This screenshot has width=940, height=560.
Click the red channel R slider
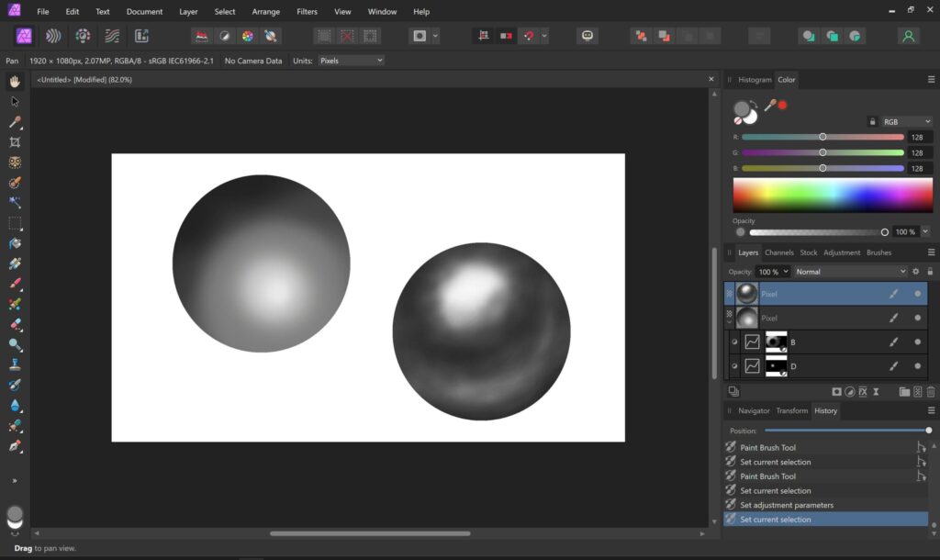822,137
